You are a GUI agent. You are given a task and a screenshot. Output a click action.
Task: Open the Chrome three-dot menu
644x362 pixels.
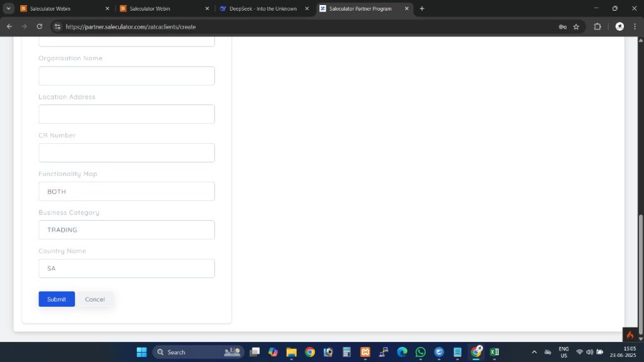coord(635,26)
